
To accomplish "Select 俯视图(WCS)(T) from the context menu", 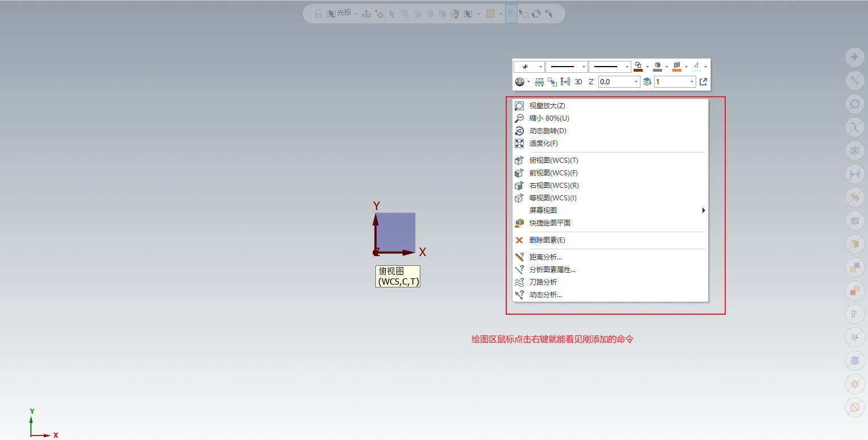I will pos(552,160).
